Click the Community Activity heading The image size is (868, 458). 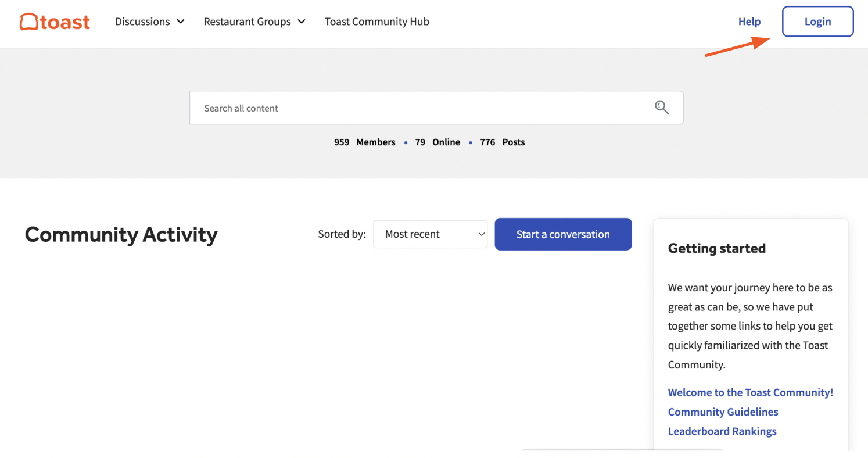click(121, 235)
